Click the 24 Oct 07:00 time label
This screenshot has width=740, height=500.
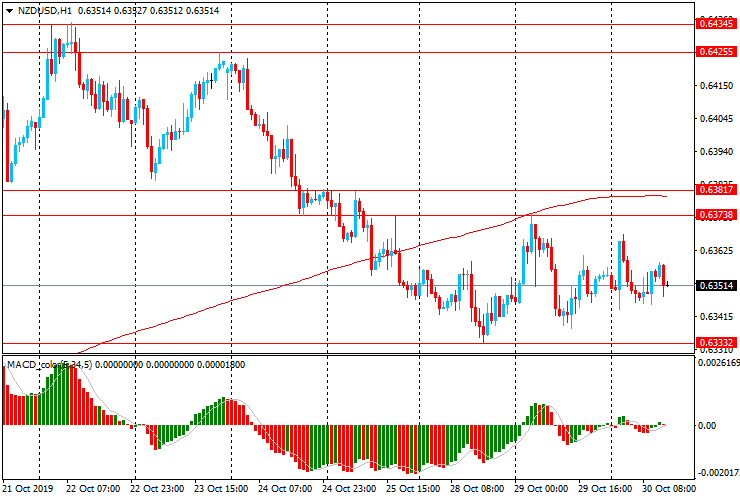click(x=286, y=488)
